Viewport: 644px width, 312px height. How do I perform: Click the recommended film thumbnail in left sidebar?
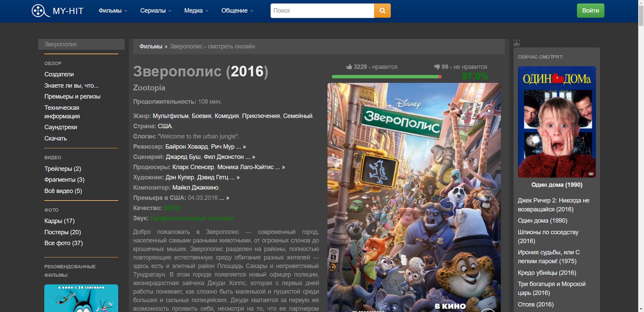point(81,298)
